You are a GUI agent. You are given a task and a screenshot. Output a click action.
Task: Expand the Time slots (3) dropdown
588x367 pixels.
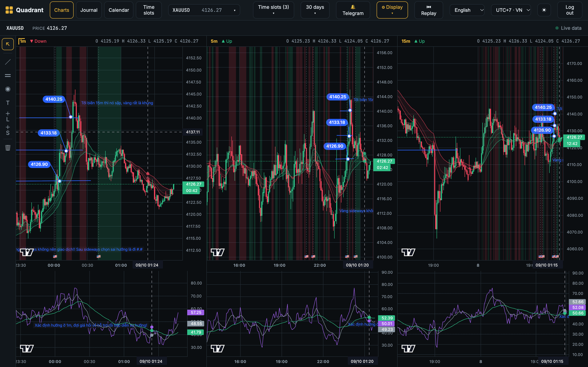pyautogui.click(x=274, y=10)
